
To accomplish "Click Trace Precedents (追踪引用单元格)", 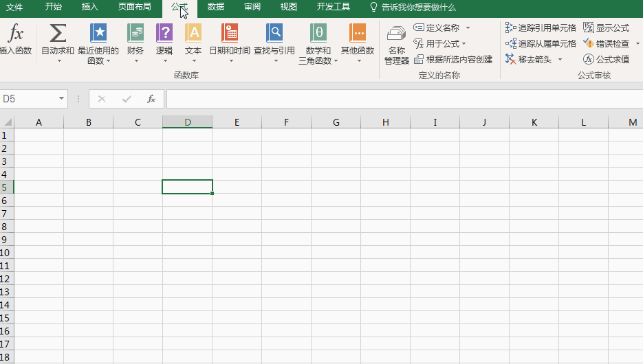I will [x=541, y=28].
